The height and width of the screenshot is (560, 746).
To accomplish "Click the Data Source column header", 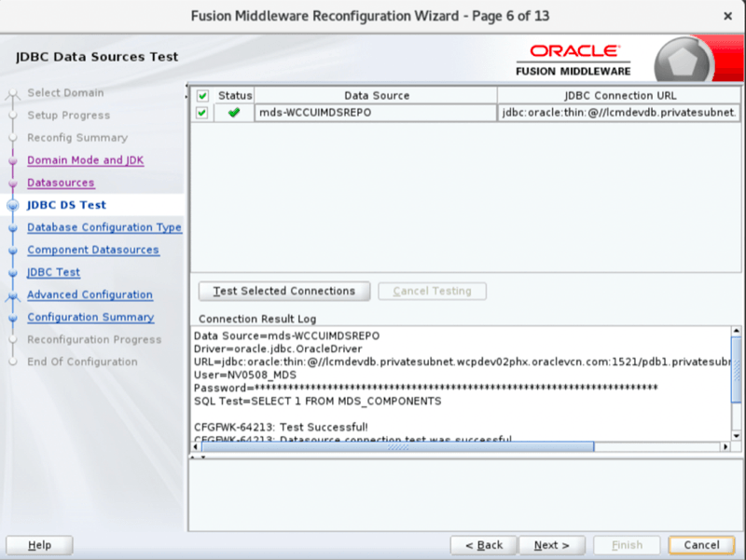I will tap(377, 96).
